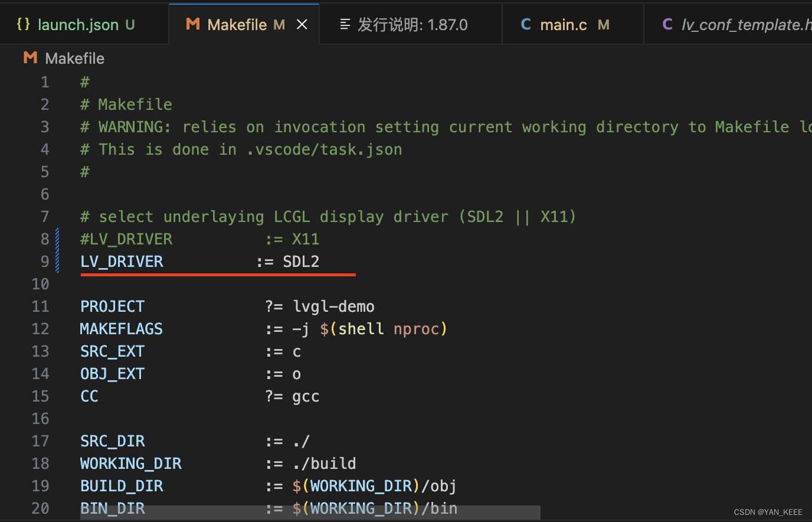Close the Makefile tab
The height and width of the screenshot is (522, 812).
[x=302, y=24]
